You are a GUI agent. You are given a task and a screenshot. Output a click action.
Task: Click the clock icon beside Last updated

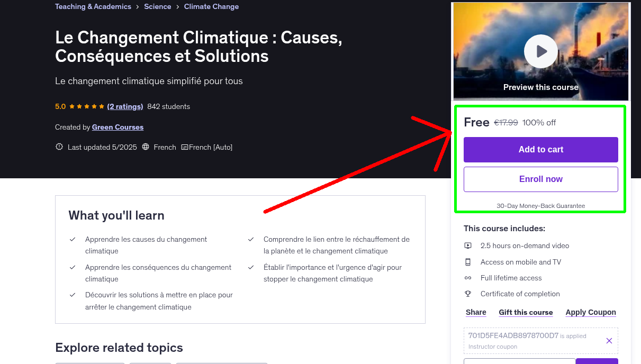(59, 147)
